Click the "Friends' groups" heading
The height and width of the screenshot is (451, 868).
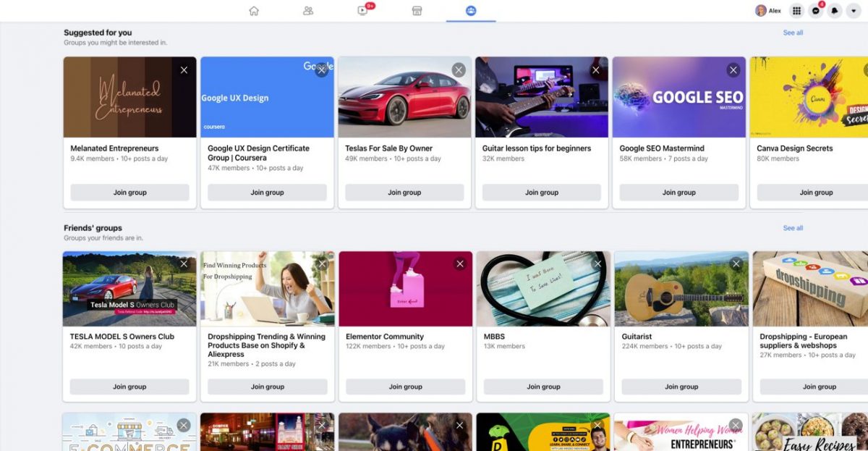tap(93, 228)
